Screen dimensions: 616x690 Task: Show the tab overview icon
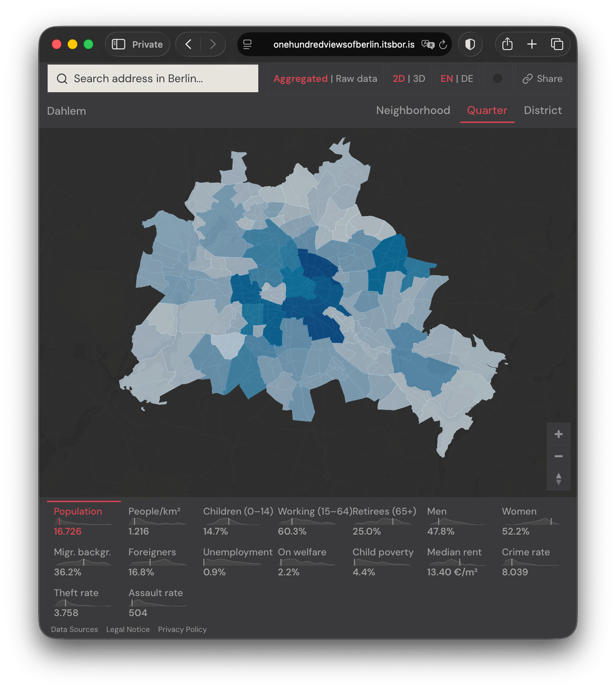tap(557, 45)
